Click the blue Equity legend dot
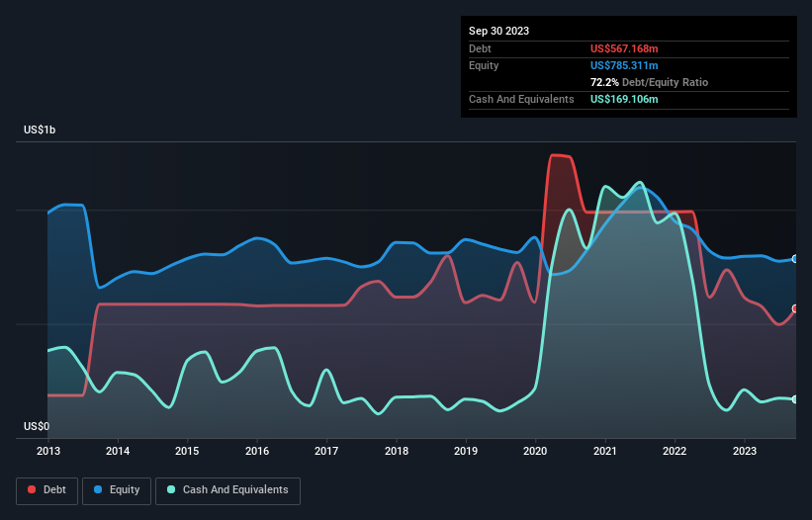Viewport: 812px width, 520px height. tap(98, 489)
